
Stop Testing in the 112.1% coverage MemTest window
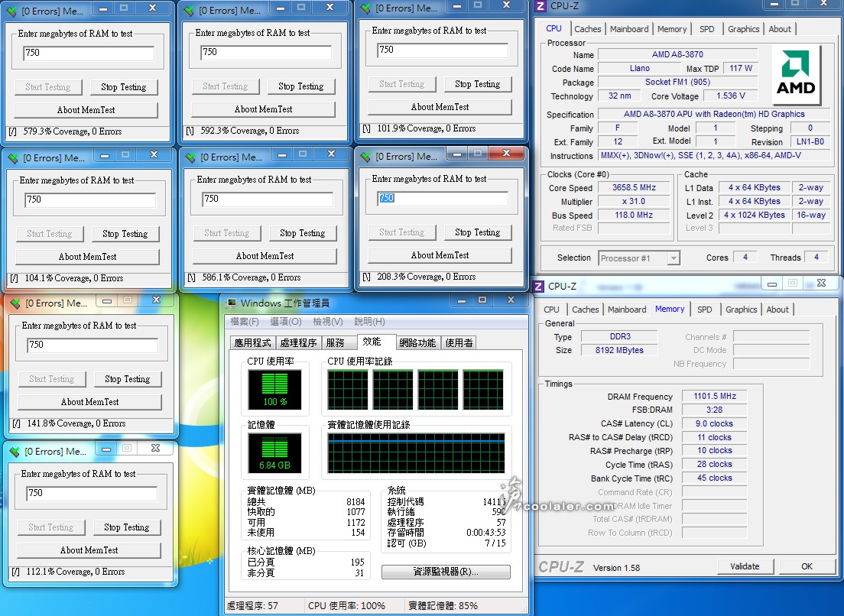pos(126,528)
